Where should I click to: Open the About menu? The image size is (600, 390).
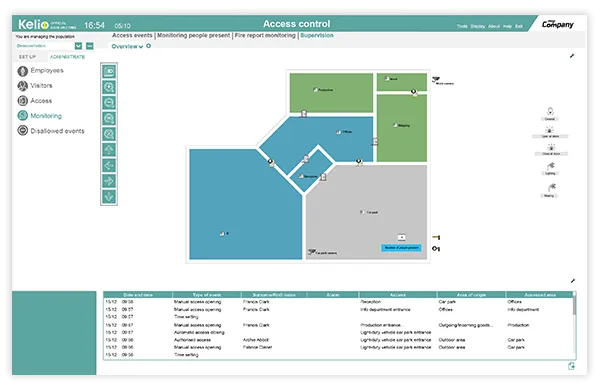point(494,26)
